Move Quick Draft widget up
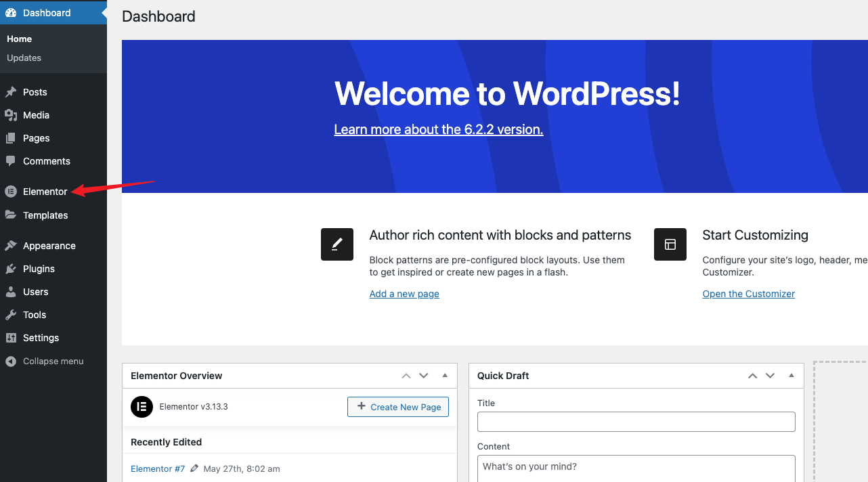Image resolution: width=868 pixels, height=482 pixels. coord(752,376)
